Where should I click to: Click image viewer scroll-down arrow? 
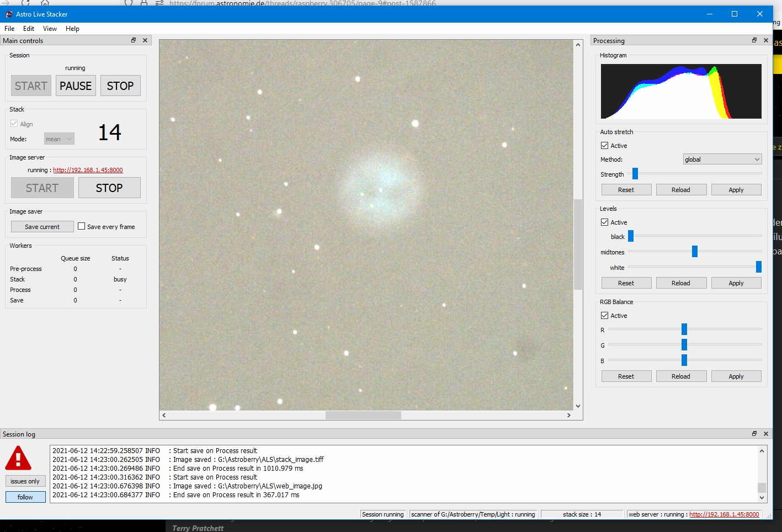coord(578,406)
